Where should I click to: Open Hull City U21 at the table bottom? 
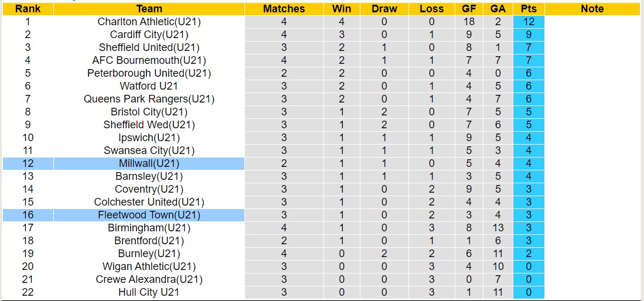pyautogui.click(x=149, y=292)
